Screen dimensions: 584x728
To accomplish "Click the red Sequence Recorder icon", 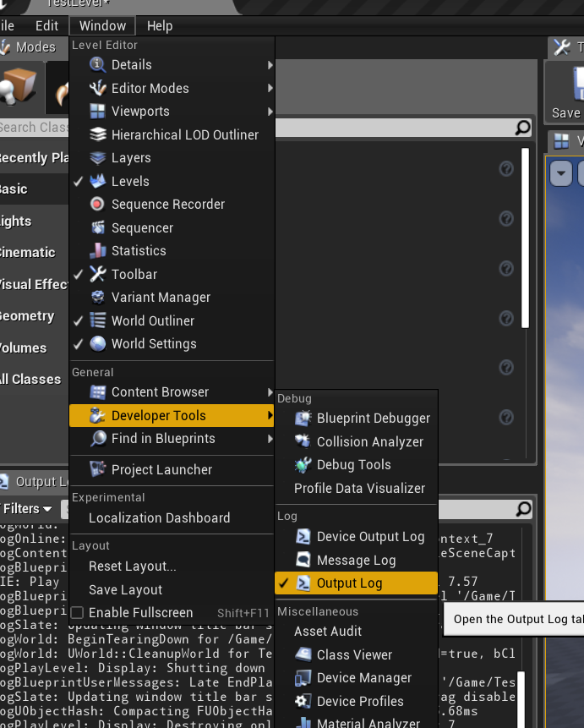I will point(97,204).
